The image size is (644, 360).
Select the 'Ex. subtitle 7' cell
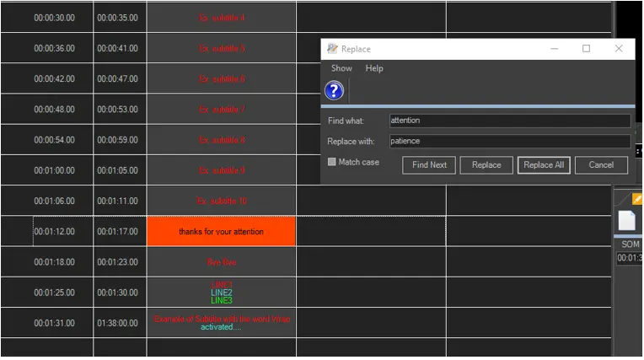[x=221, y=110]
